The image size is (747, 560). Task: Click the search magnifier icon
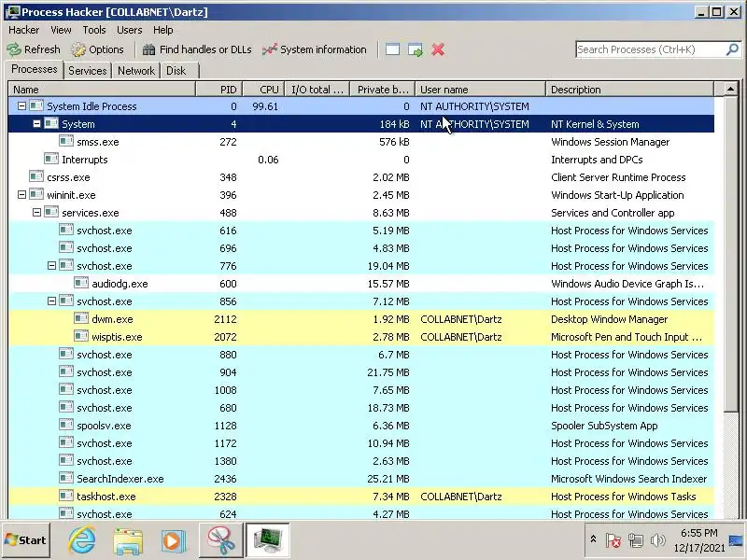(732, 49)
